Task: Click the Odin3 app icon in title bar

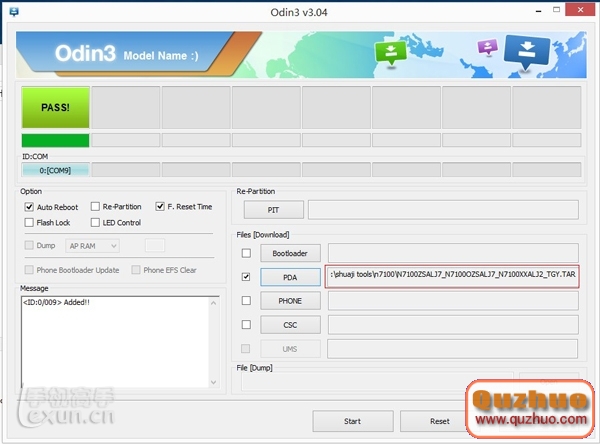Action: pos(14,12)
